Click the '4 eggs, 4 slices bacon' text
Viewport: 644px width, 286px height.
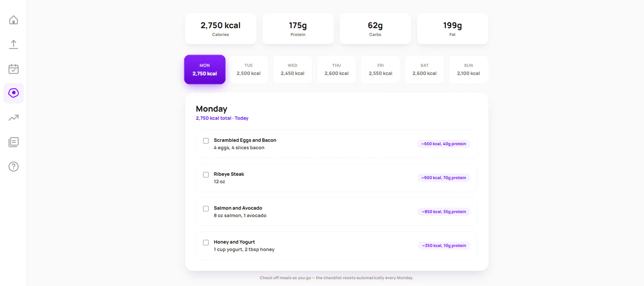(x=239, y=148)
